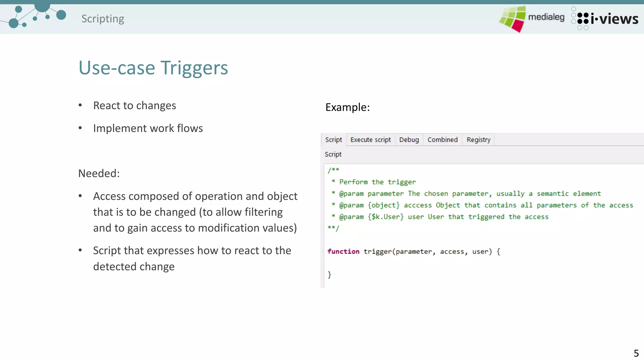The height and width of the screenshot is (362, 644).
Task: Click the 'Example:' label
Action: coord(347,107)
